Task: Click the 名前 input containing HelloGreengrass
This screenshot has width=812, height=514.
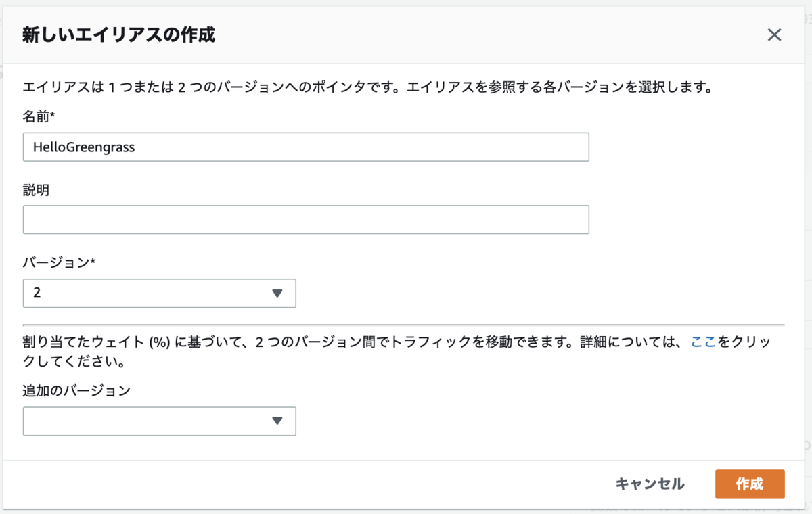Action: click(x=306, y=147)
